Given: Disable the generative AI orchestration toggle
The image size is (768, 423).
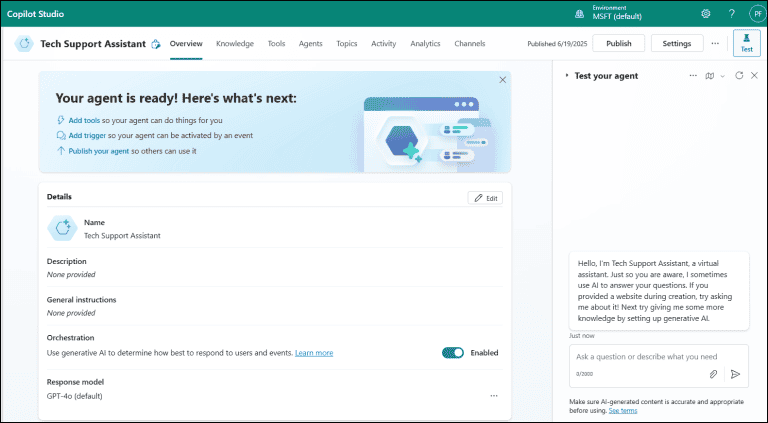Looking at the screenshot, I should 453,352.
